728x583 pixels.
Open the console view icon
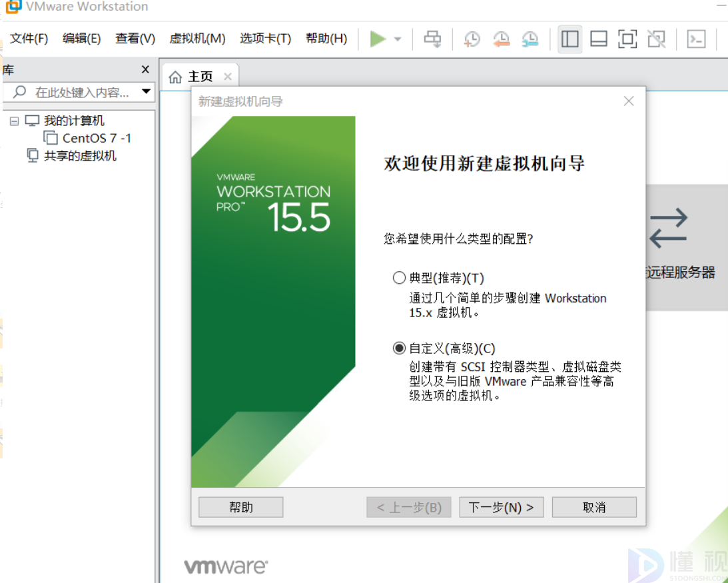coord(696,39)
